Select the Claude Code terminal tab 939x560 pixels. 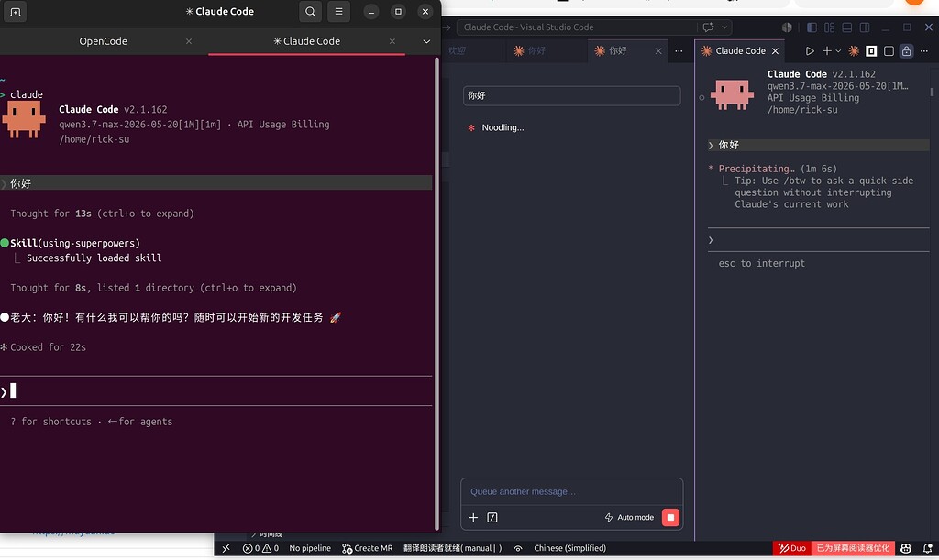(x=306, y=41)
